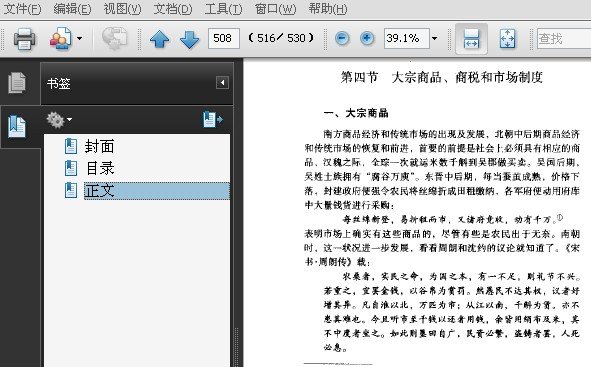Select the 目录 bookmark
Viewport: 591px width, 367px height.
tap(100, 168)
